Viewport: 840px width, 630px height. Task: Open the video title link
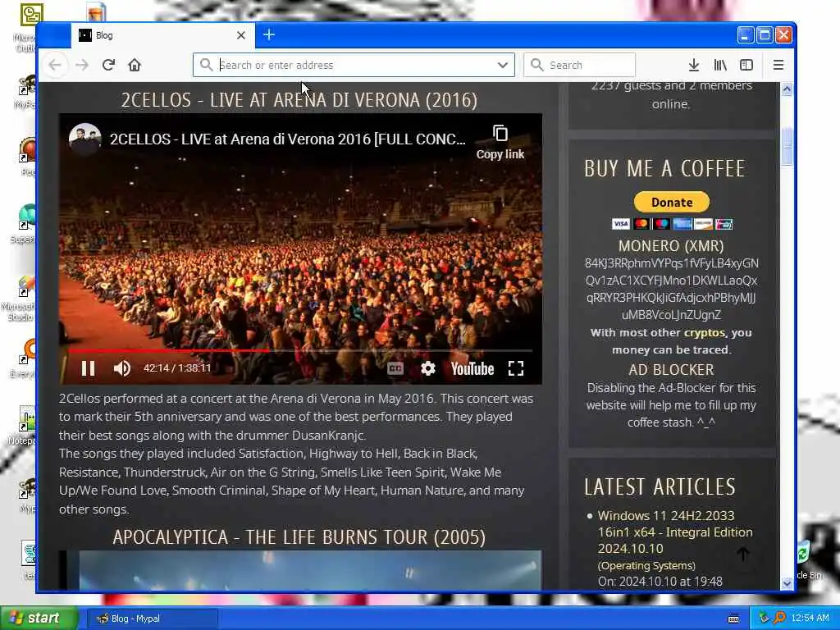coord(288,139)
